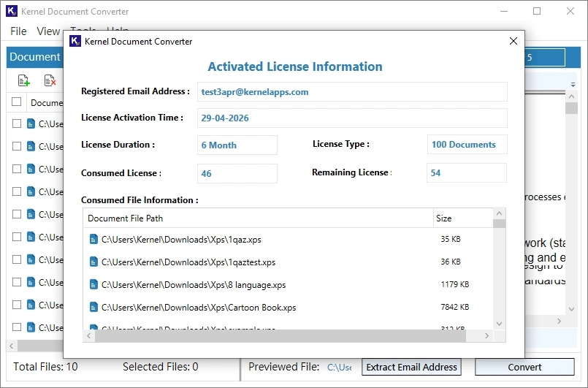
Task: Click consumed list scroll up arrow
Action: [499, 213]
